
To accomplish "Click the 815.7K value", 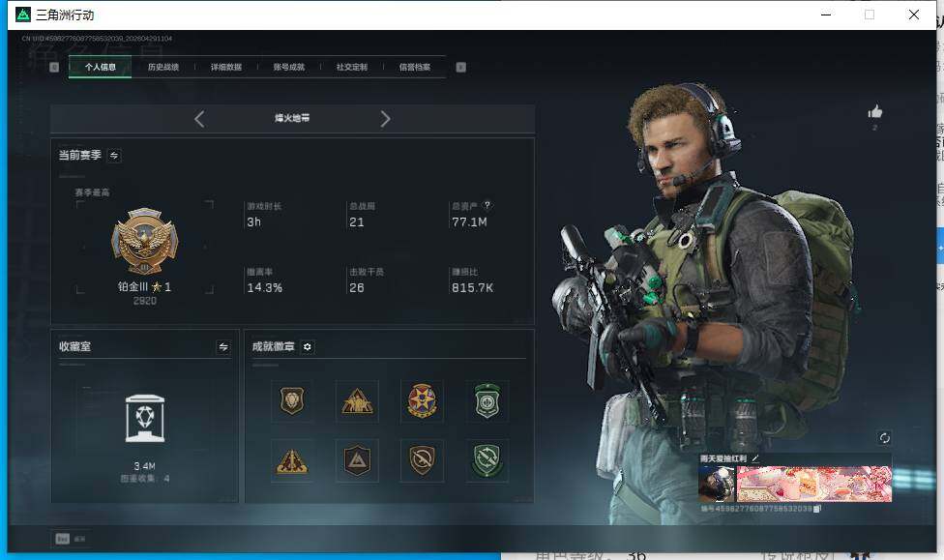I will (x=473, y=288).
